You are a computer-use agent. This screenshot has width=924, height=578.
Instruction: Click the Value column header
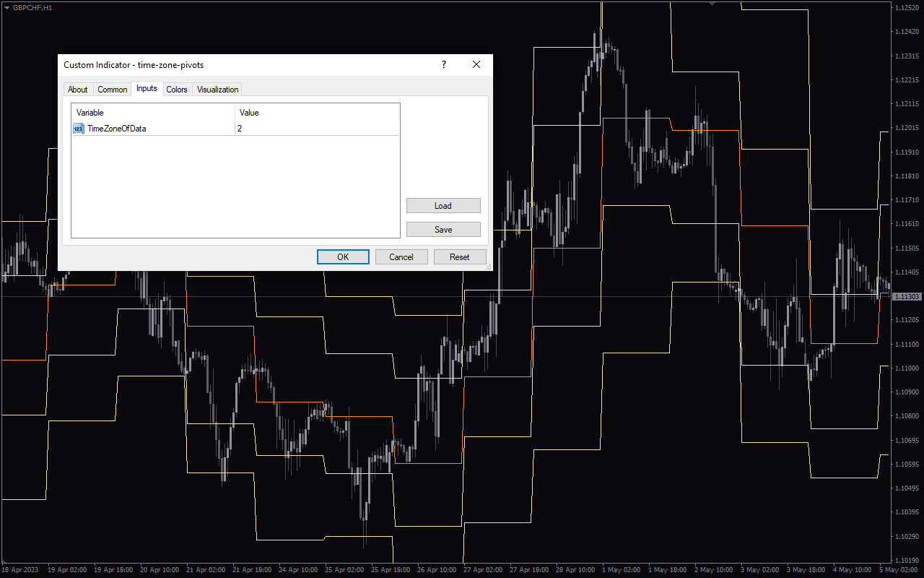(317, 113)
